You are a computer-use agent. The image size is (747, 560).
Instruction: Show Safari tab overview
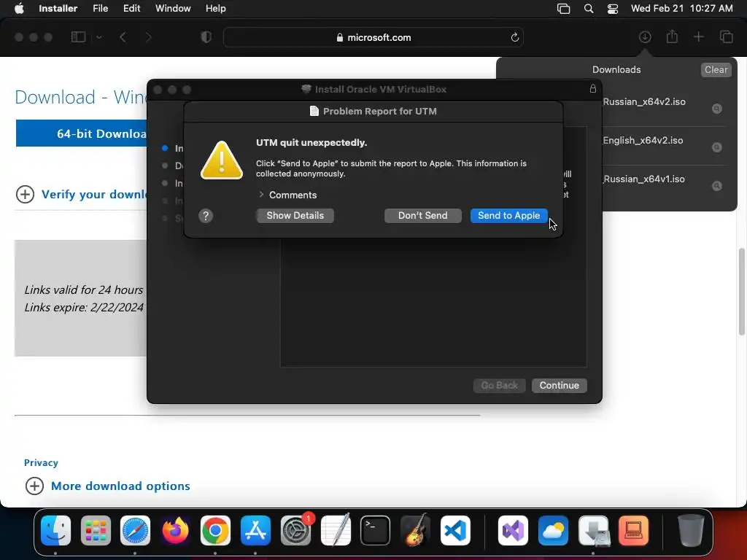726,36
